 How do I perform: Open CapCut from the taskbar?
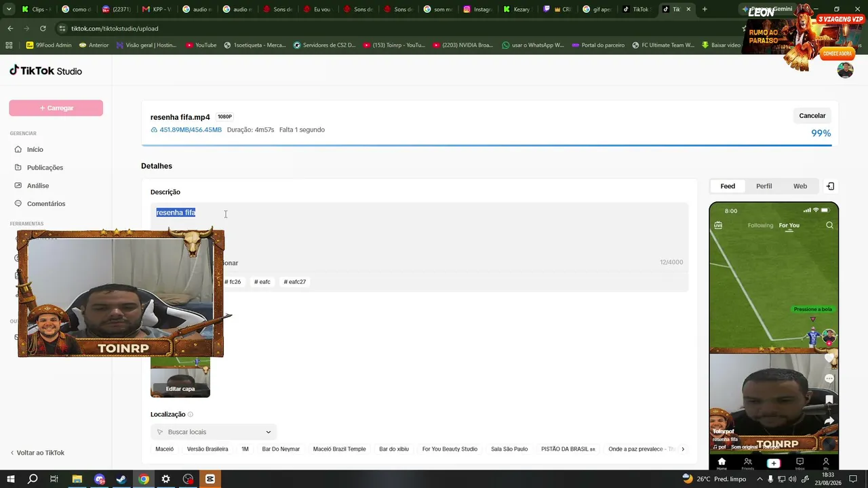pos(210,479)
